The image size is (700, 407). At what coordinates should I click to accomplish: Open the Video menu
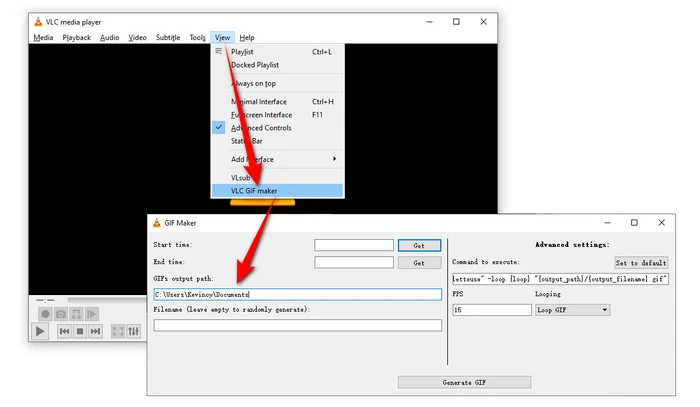click(x=138, y=37)
